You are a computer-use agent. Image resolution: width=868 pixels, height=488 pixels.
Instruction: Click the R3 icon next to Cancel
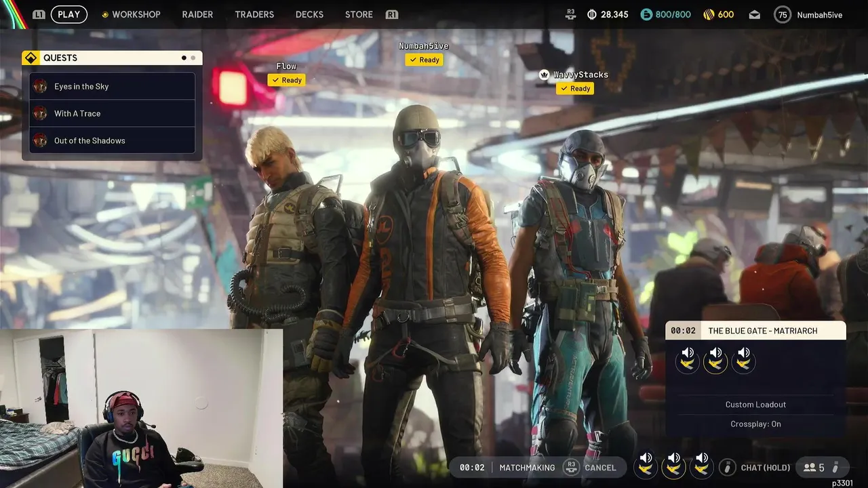[571, 467]
